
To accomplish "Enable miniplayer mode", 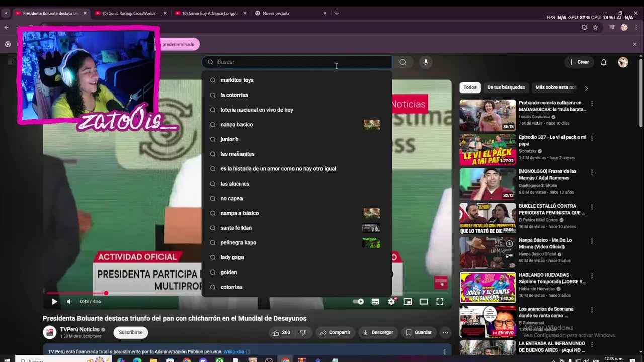I will pyautogui.click(x=408, y=301).
